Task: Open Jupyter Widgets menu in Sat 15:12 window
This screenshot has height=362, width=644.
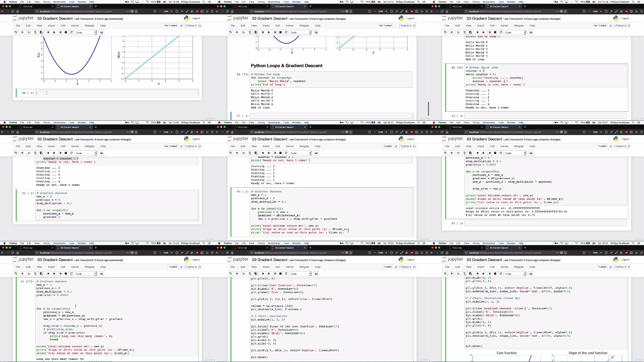Action: 304,146
